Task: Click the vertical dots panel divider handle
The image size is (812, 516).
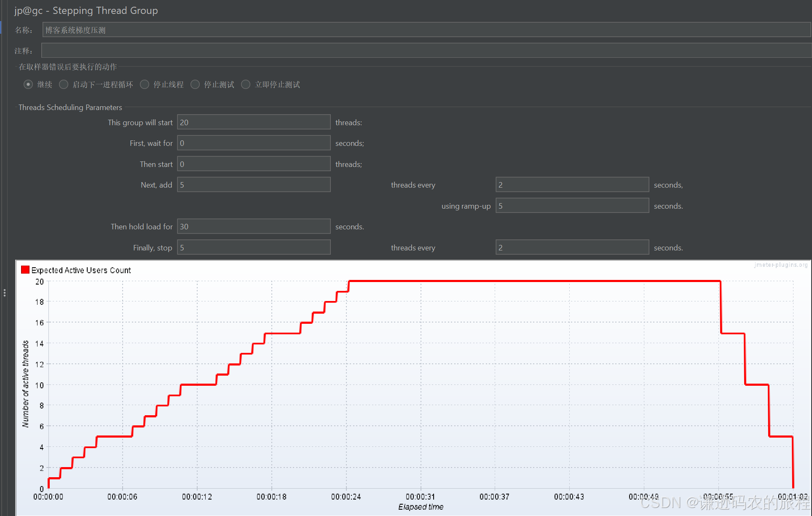Action: coord(4,293)
